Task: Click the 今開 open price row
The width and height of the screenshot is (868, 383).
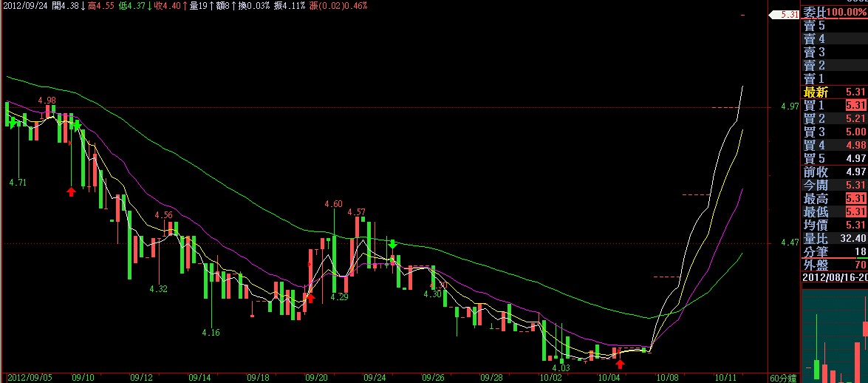Action: [835, 185]
